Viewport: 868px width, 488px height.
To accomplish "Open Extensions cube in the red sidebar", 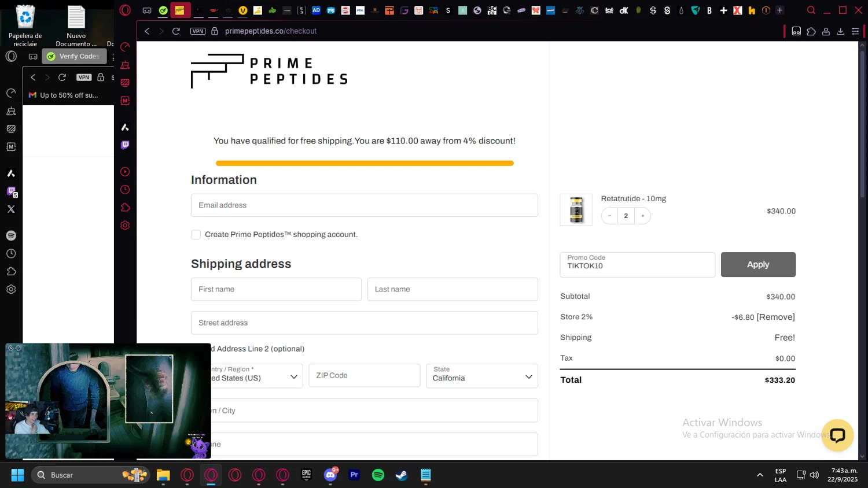I will tap(125, 208).
